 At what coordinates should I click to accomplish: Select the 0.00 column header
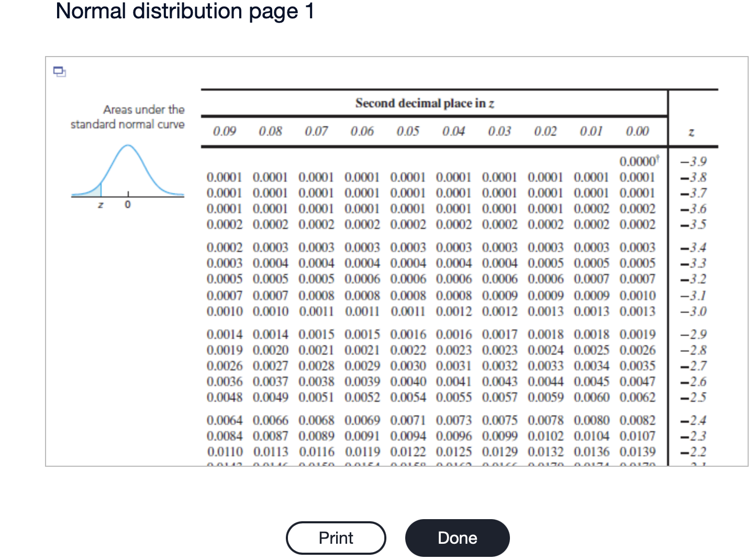pos(638,131)
